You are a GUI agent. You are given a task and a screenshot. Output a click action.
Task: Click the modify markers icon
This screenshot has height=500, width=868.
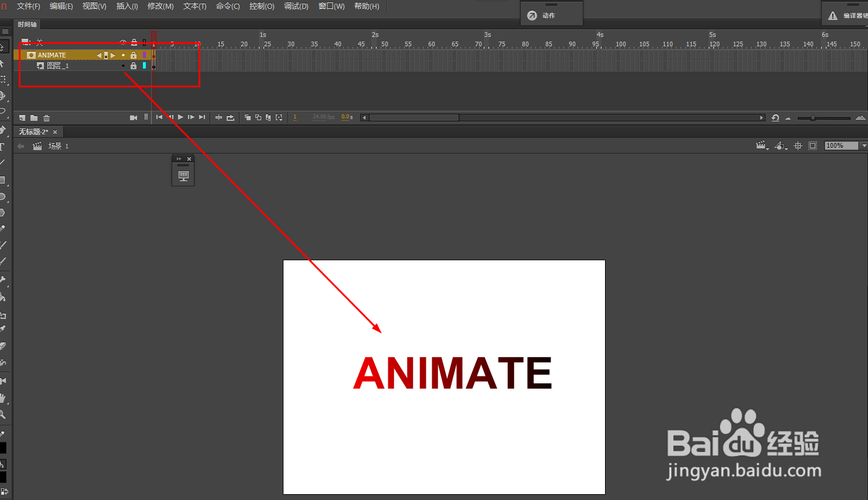pyautogui.click(x=279, y=118)
